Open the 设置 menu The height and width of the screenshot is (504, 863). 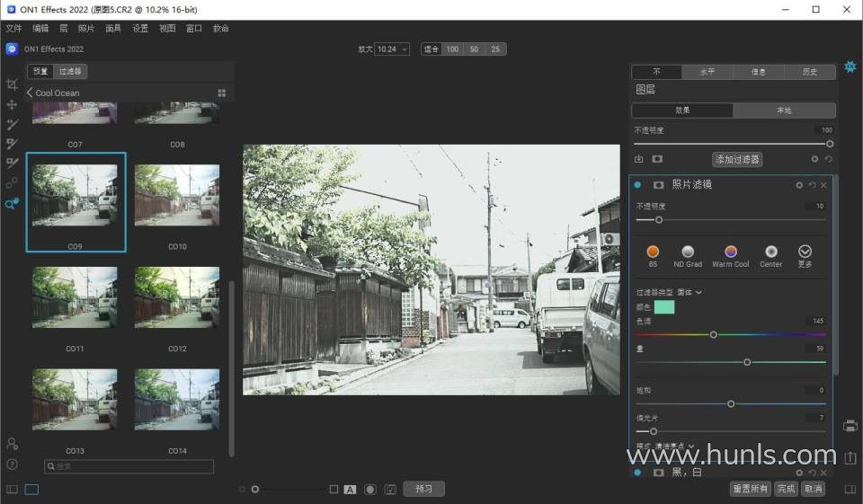[140, 28]
